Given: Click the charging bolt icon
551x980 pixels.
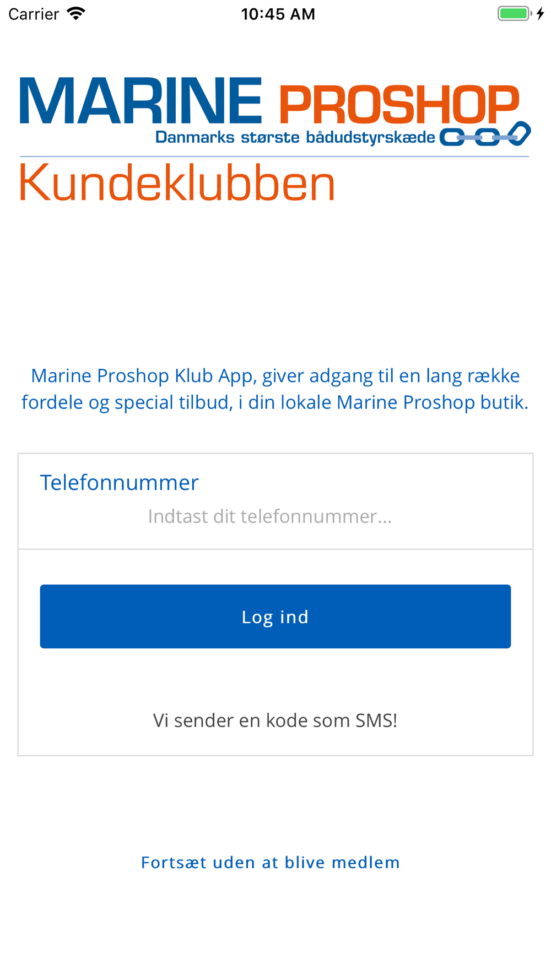Looking at the screenshot, I should coord(541,13).
